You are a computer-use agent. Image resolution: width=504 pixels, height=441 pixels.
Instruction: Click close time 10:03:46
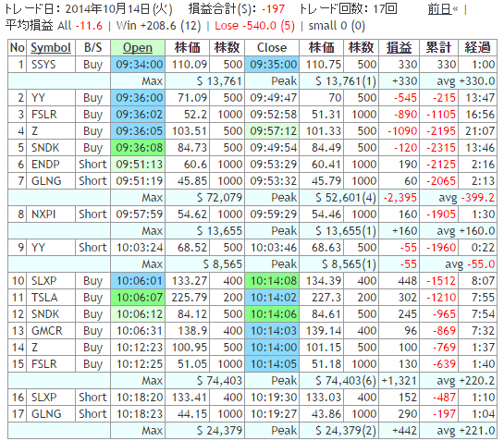point(273,248)
